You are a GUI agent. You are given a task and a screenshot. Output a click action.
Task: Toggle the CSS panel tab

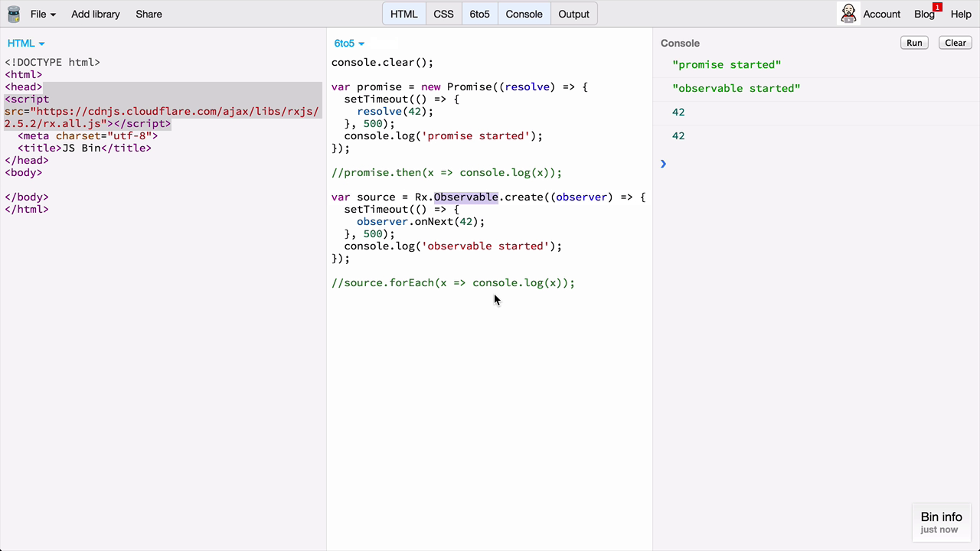click(444, 14)
